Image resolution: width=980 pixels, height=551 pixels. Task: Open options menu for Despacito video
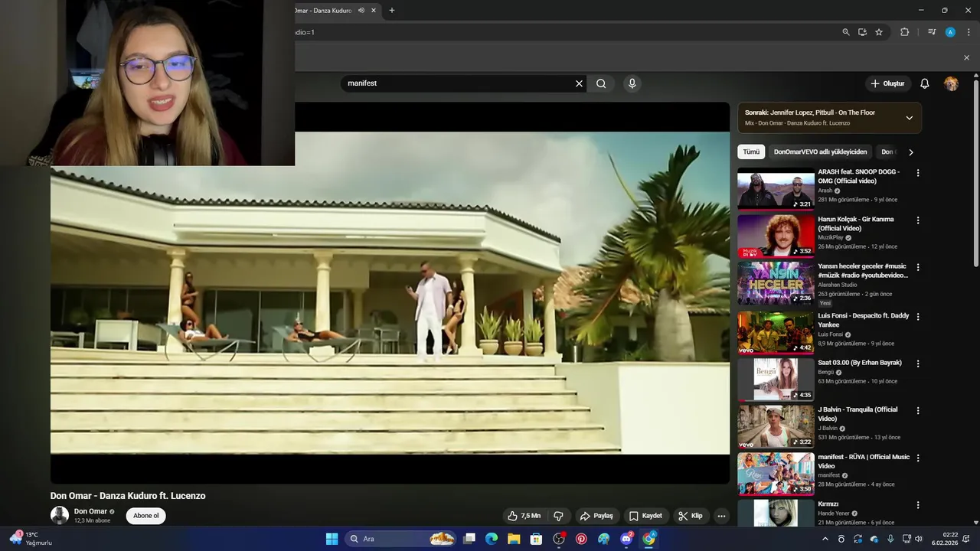(x=918, y=316)
